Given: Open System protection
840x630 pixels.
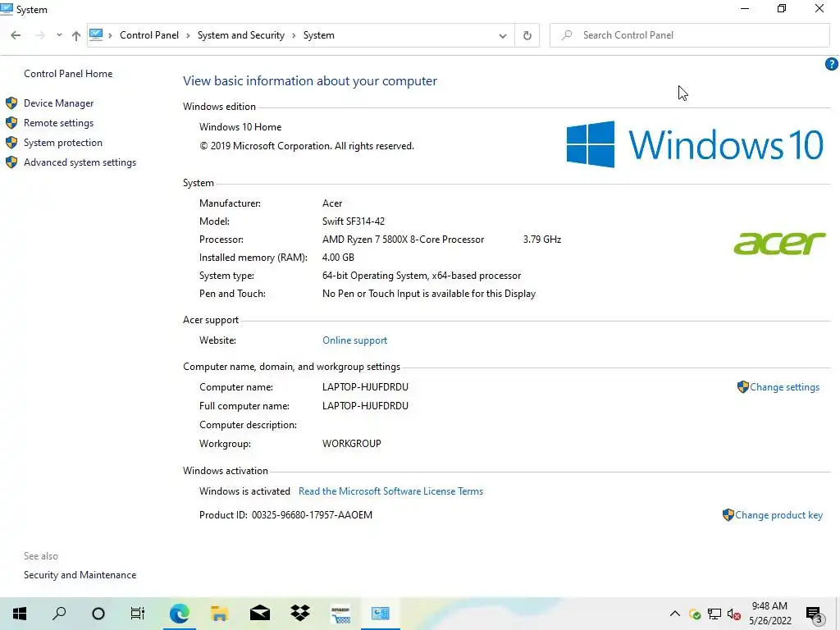Looking at the screenshot, I should [62, 143].
